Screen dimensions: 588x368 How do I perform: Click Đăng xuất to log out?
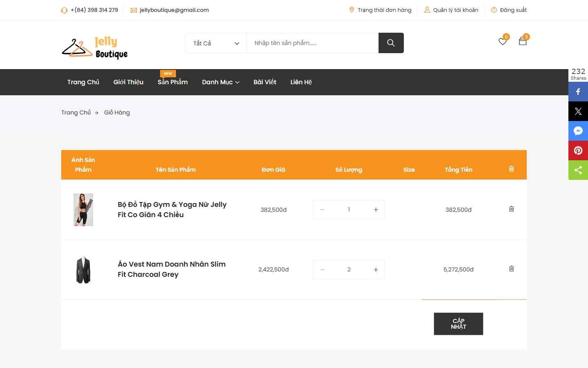click(x=509, y=10)
